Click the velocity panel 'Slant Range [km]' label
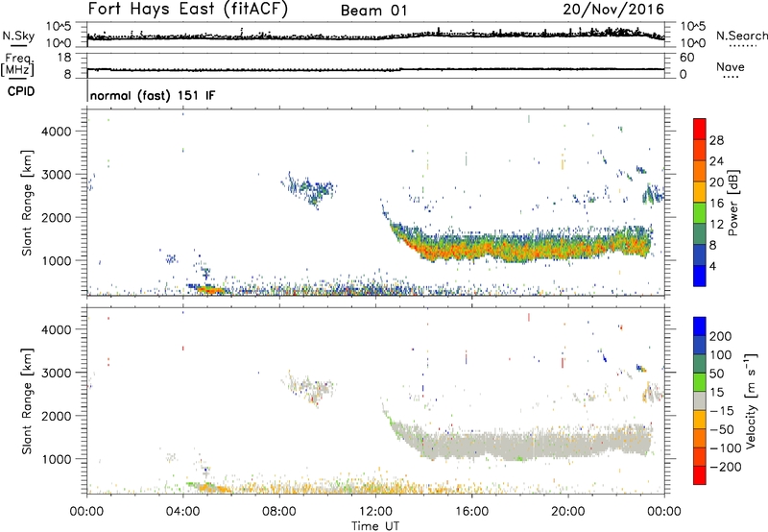Viewport: 768px width, 532px height. tap(27, 401)
